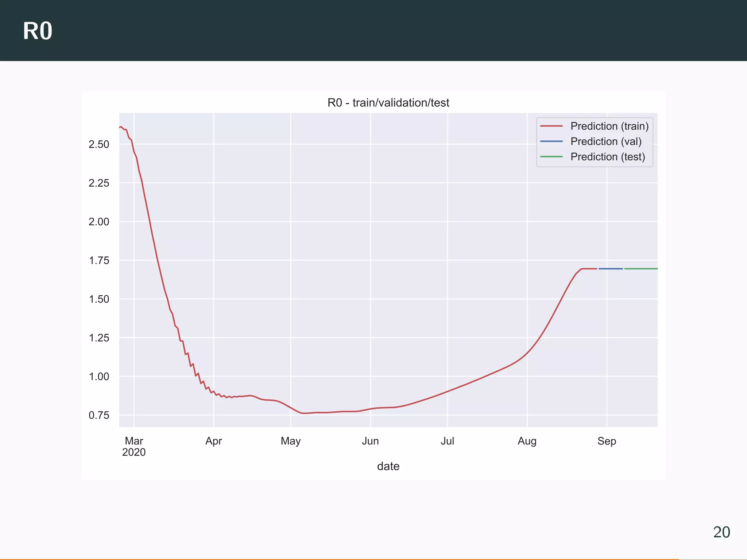Click the Jul x-axis tick label

click(x=447, y=441)
